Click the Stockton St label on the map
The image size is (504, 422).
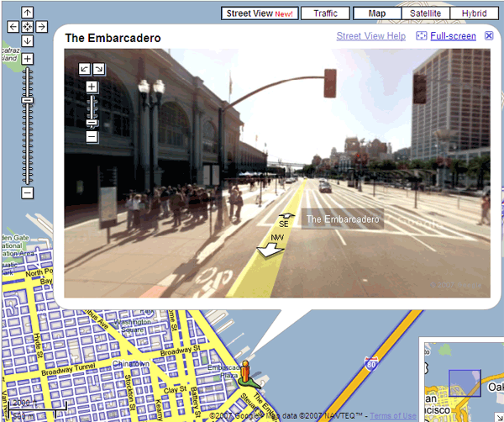[129, 393]
